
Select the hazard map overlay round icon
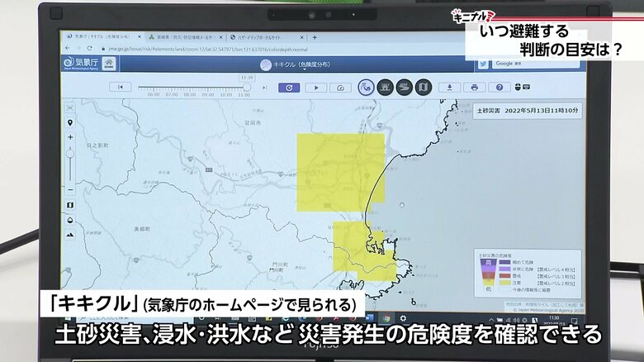tap(424, 88)
